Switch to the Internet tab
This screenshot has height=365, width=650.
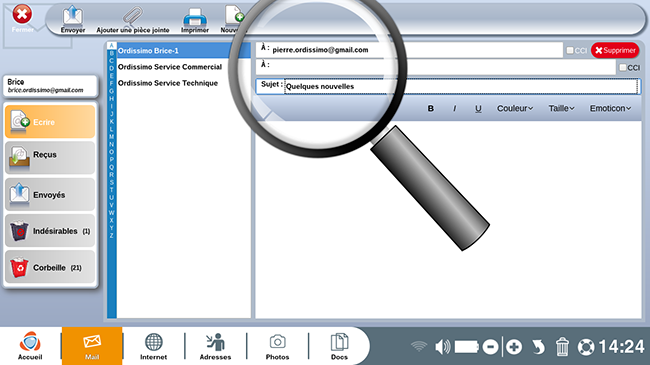coord(153,346)
